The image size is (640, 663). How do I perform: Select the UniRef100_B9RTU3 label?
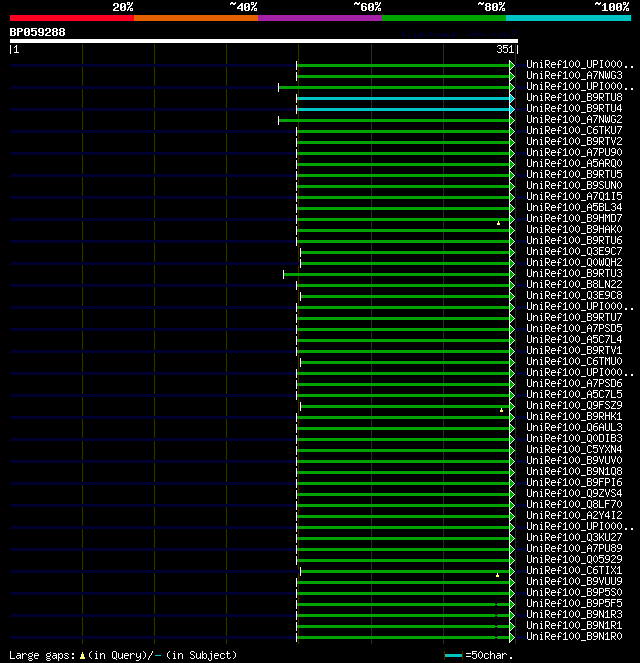click(574, 273)
